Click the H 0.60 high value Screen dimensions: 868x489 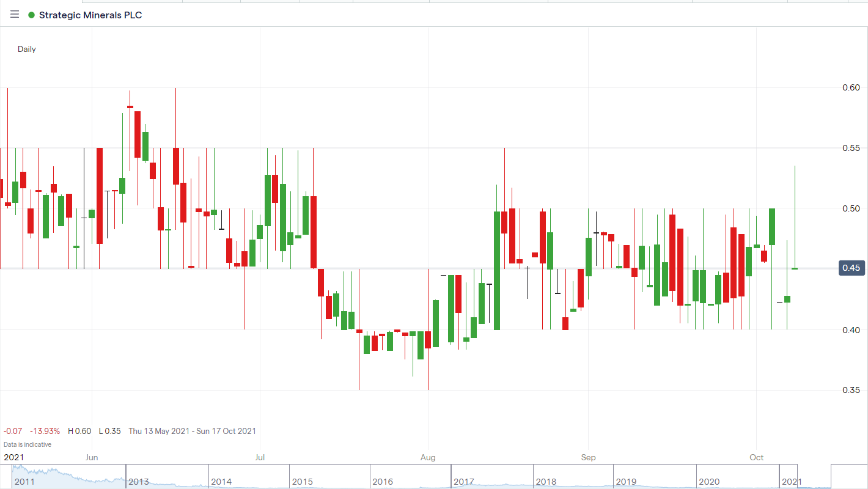tap(79, 431)
